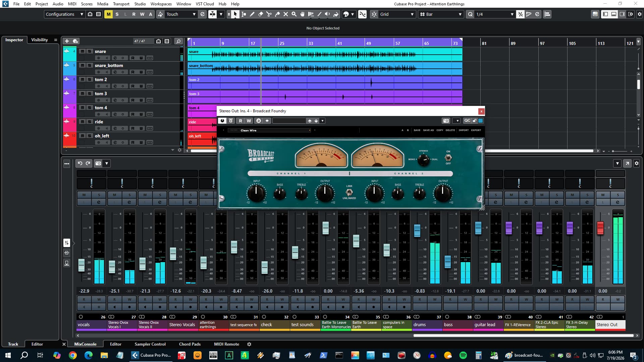Click the project Setup Toolbar gear icon

tap(639, 14)
